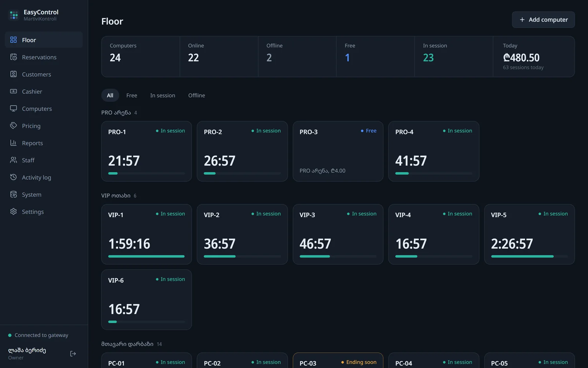Click the Settings gear icon
Viewport: 588px width, 368px height.
click(14, 212)
